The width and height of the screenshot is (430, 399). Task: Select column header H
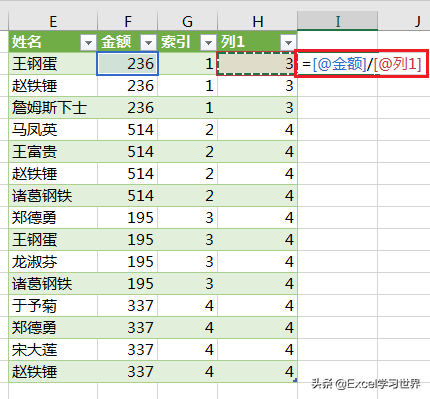pyautogui.click(x=257, y=21)
